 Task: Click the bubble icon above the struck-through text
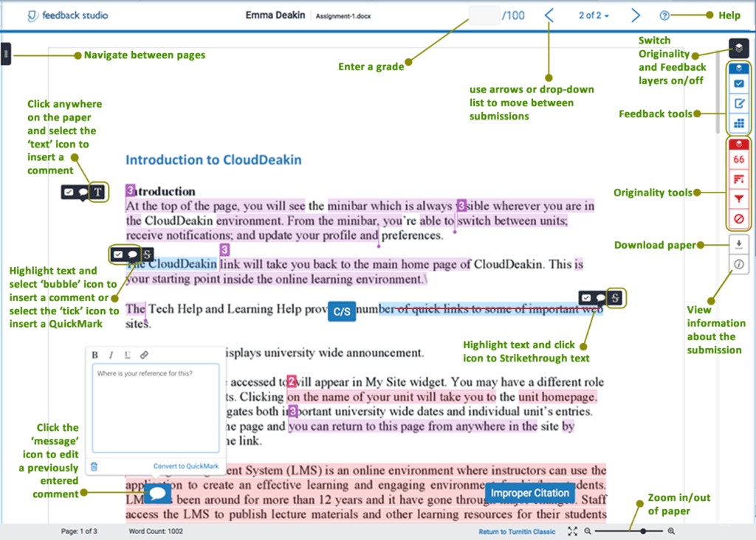pyautogui.click(x=600, y=298)
